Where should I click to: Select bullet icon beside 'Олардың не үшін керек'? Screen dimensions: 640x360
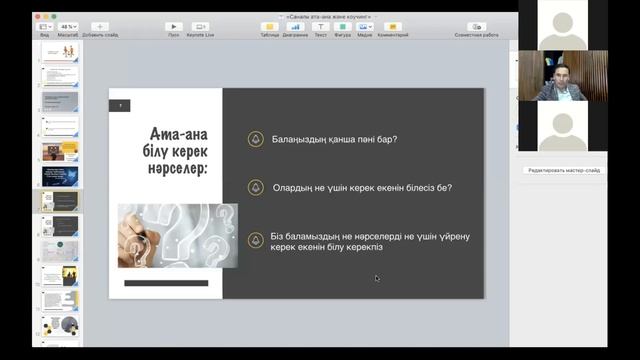point(256,188)
